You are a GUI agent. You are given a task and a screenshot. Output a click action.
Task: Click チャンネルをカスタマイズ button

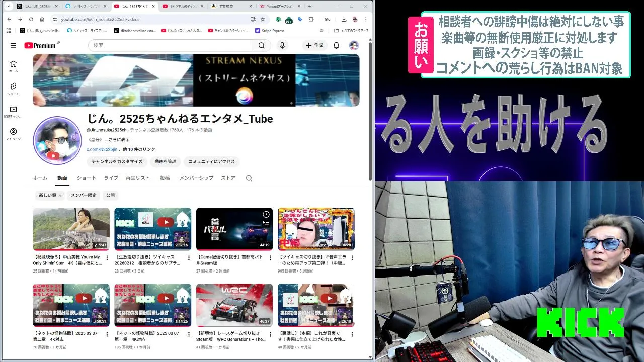coord(117,162)
